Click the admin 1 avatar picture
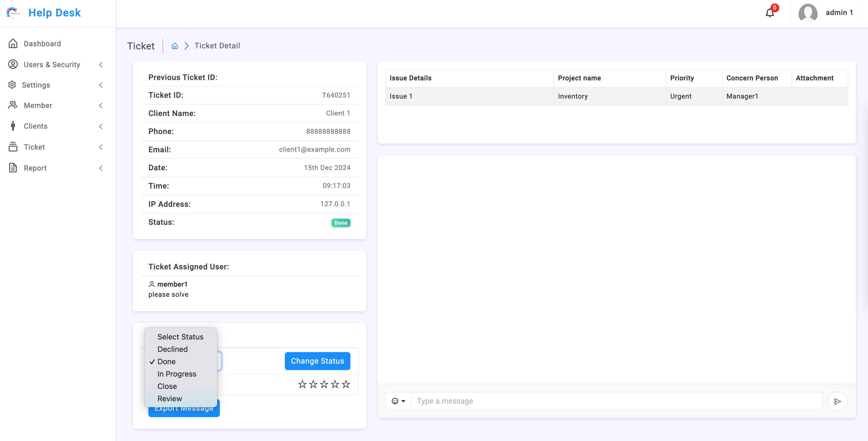Image resolution: width=868 pixels, height=441 pixels. pos(808,13)
